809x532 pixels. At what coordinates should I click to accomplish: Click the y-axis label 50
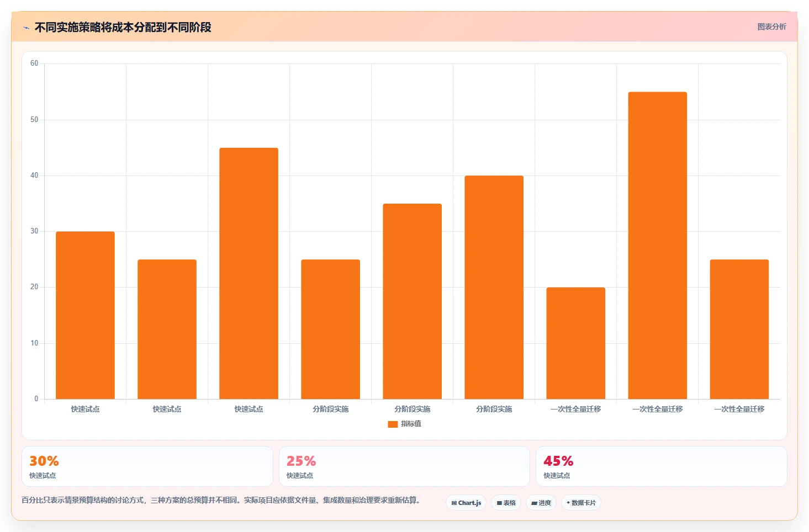pyautogui.click(x=34, y=120)
